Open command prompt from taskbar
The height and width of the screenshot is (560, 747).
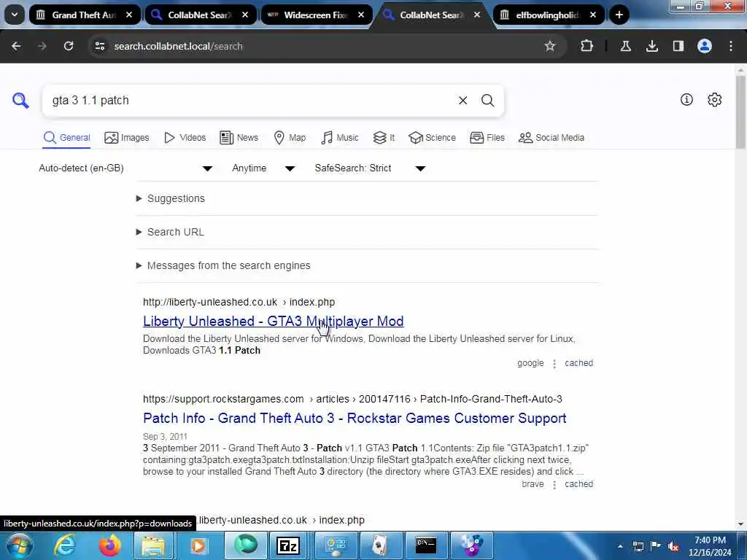point(425,545)
